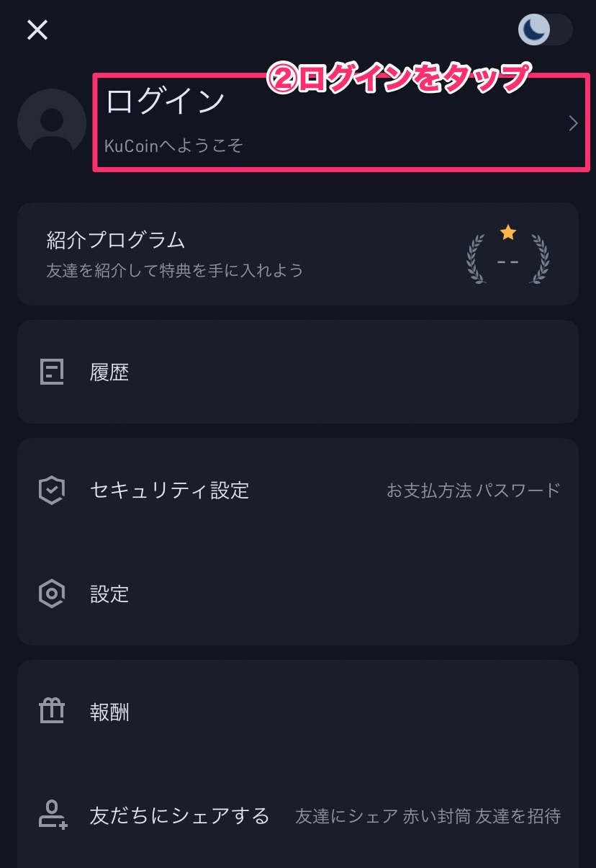
Task: Open the chevron arrow beside ログイン
Action: [574, 123]
